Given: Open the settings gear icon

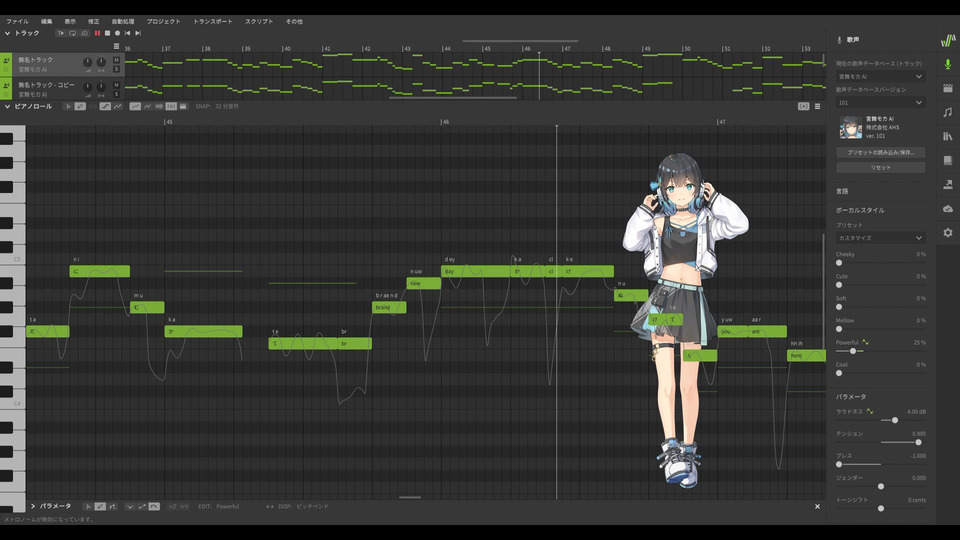Looking at the screenshot, I should tap(948, 233).
